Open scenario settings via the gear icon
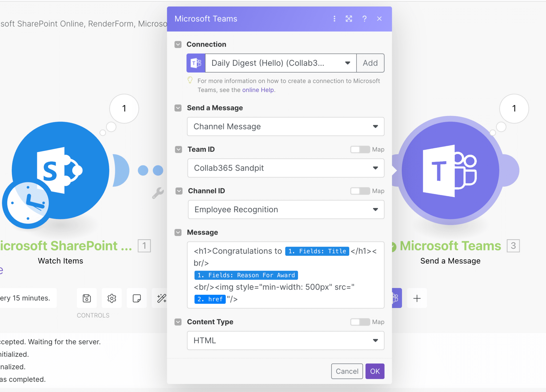The image size is (546, 392). pyautogui.click(x=112, y=298)
